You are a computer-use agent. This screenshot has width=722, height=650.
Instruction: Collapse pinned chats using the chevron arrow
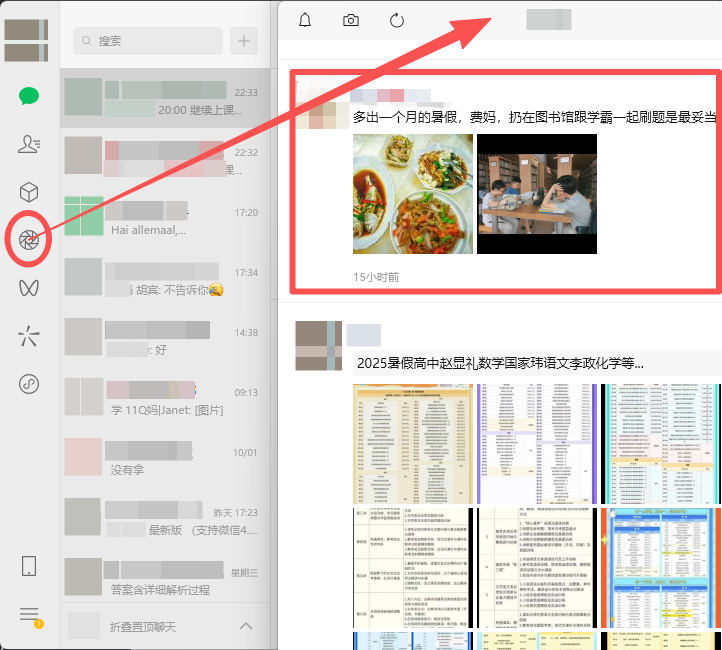(x=246, y=626)
